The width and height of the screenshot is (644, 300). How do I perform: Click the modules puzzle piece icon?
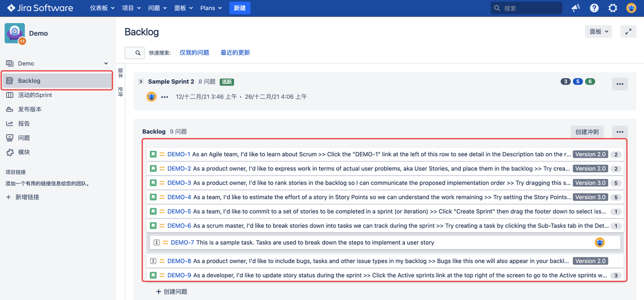point(10,152)
